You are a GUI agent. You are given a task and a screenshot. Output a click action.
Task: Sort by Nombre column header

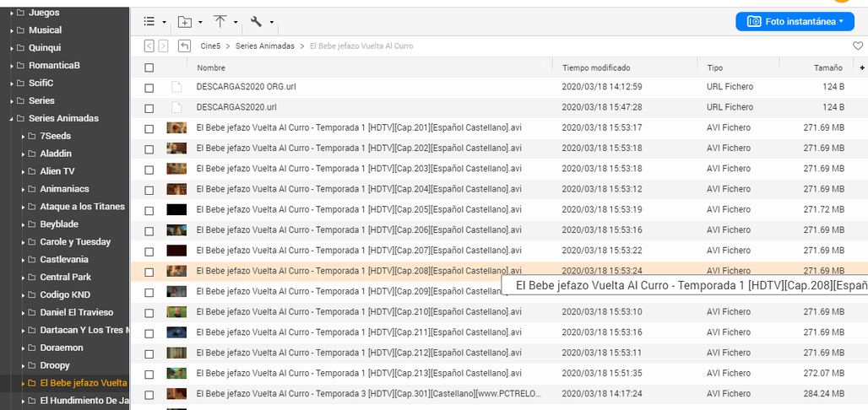coord(211,67)
